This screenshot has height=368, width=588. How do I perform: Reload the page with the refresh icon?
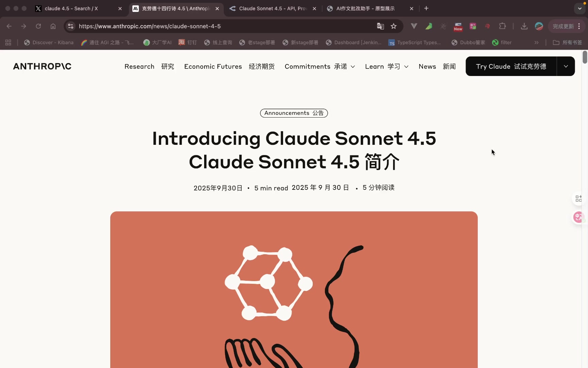click(x=38, y=26)
